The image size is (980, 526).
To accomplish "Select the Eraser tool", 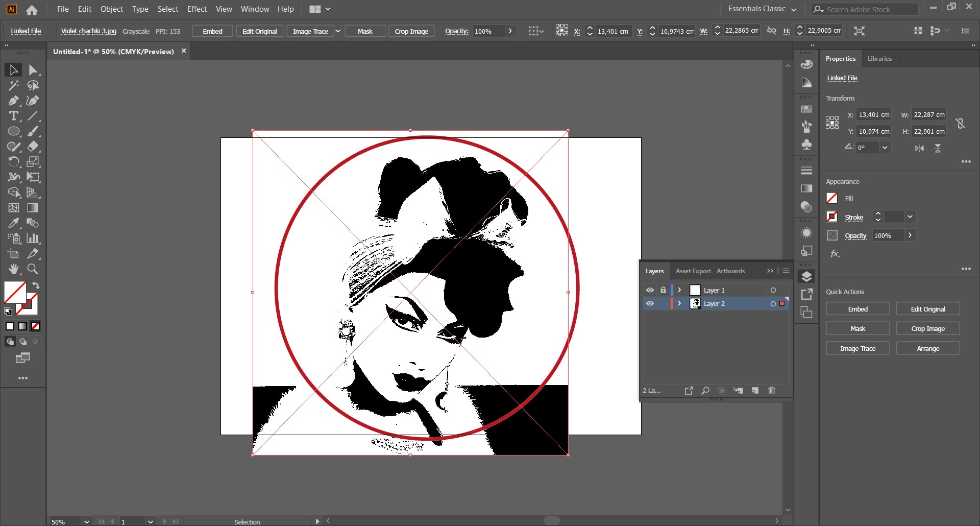I will pyautogui.click(x=33, y=147).
